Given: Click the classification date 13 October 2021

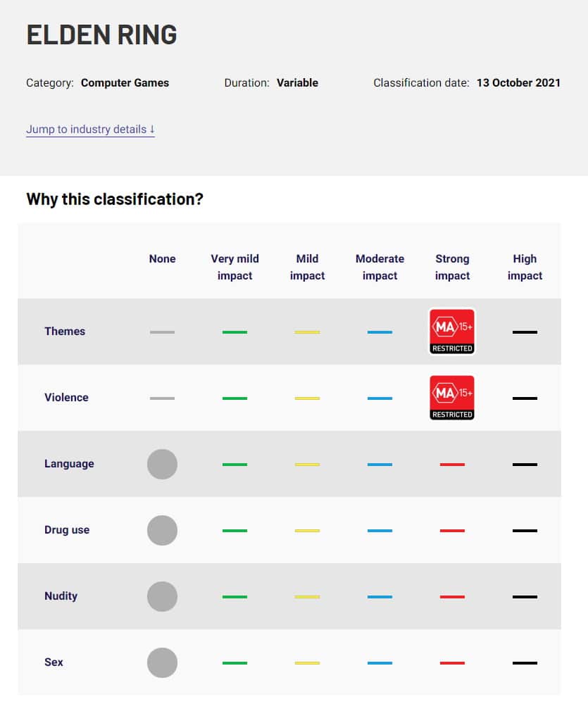Looking at the screenshot, I should tap(518, 83).
